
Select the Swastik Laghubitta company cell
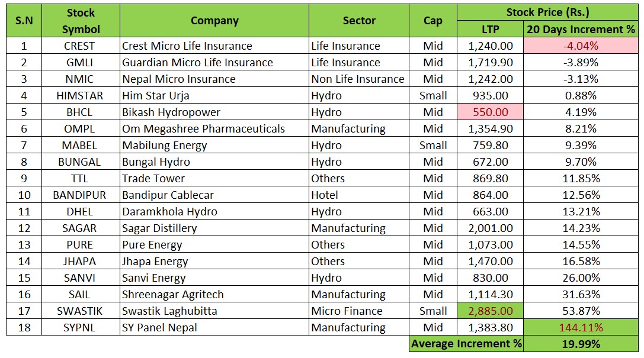coord(214,311)
